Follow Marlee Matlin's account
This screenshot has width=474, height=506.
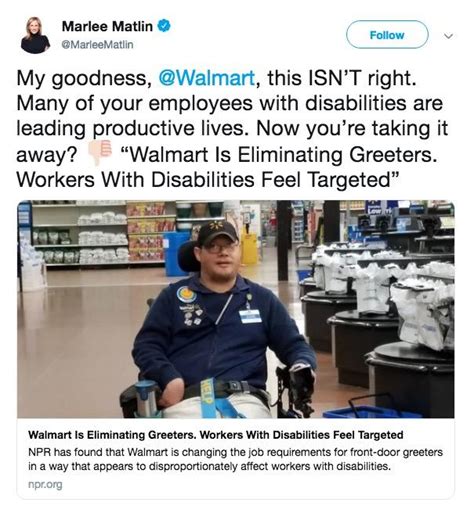pos(387,35)
